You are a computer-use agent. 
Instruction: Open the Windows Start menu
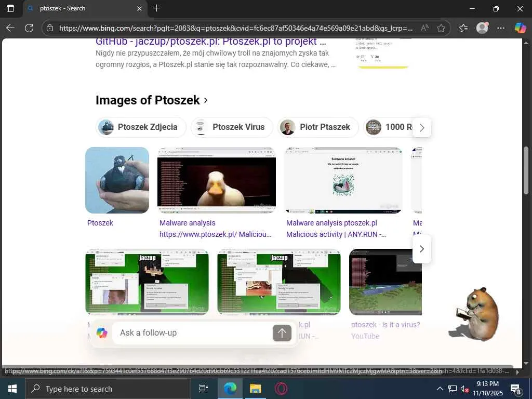coord(12,389)
